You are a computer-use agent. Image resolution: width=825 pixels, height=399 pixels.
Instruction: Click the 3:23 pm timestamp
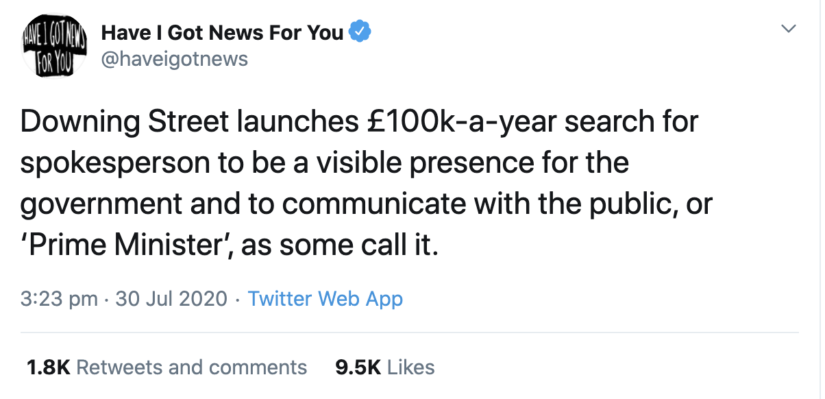click(59, 299)
